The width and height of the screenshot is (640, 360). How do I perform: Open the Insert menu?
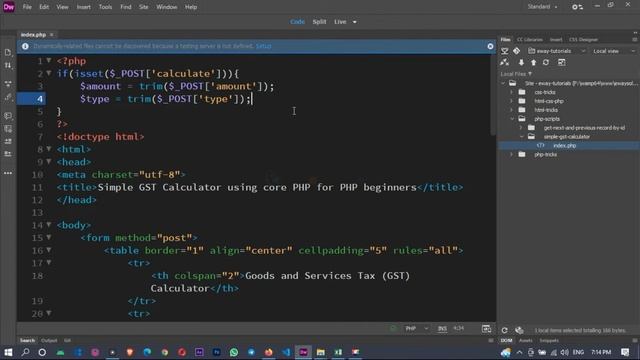tap(84, 7)
